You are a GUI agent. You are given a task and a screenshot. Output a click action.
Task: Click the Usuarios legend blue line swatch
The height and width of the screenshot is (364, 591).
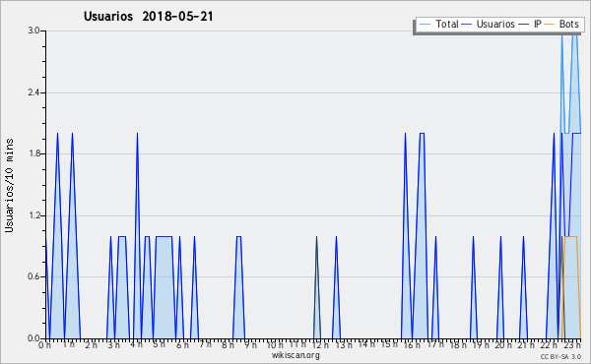point(467,25)
